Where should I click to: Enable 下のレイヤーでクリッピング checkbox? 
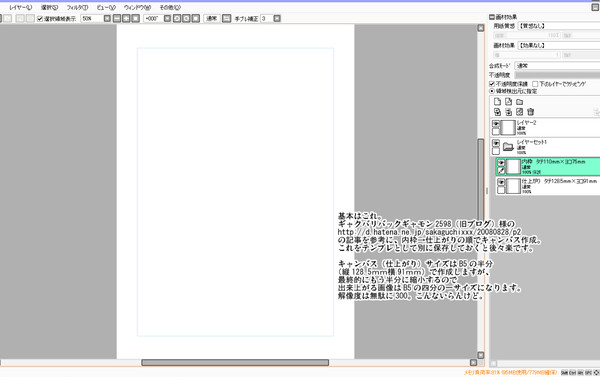click(x=535, y=84)
